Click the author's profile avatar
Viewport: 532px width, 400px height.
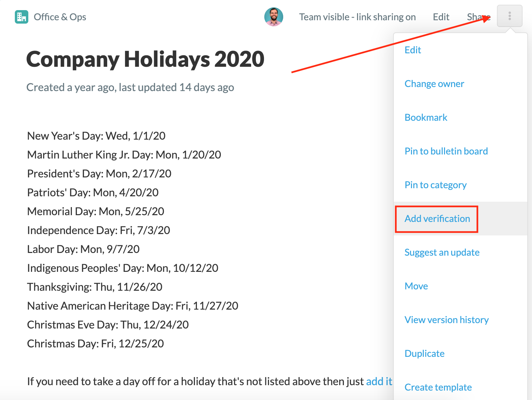(x=273, y=17)
